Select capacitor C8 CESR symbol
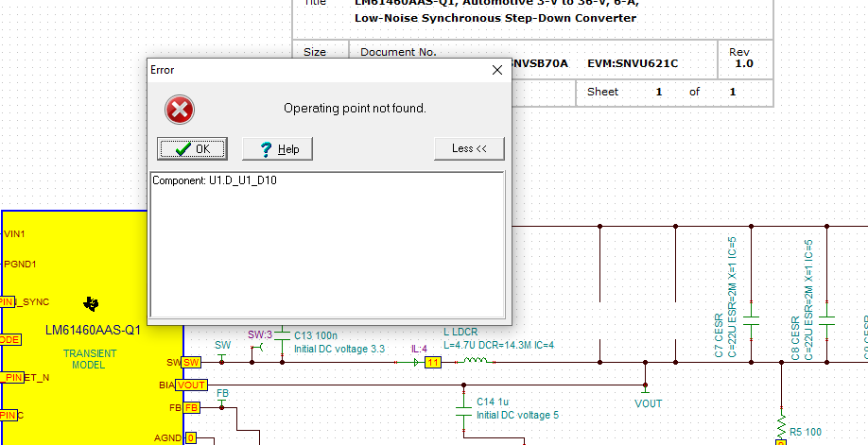 point(826,321)
